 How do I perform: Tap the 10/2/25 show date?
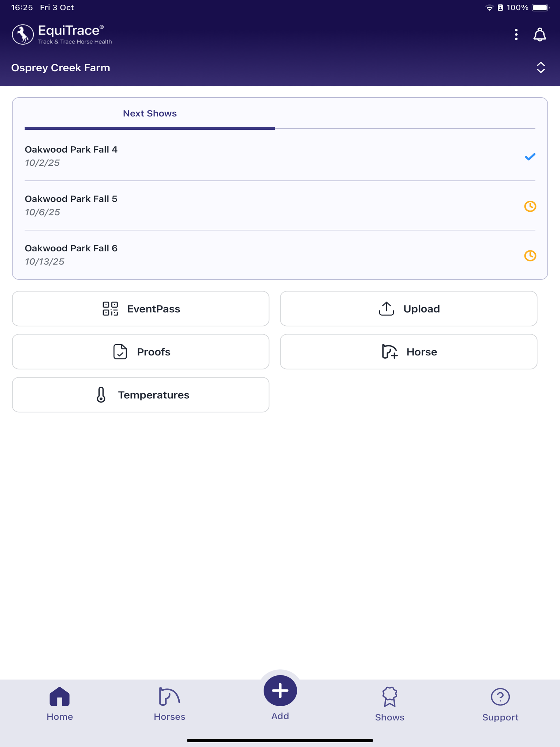coord(42,163)
